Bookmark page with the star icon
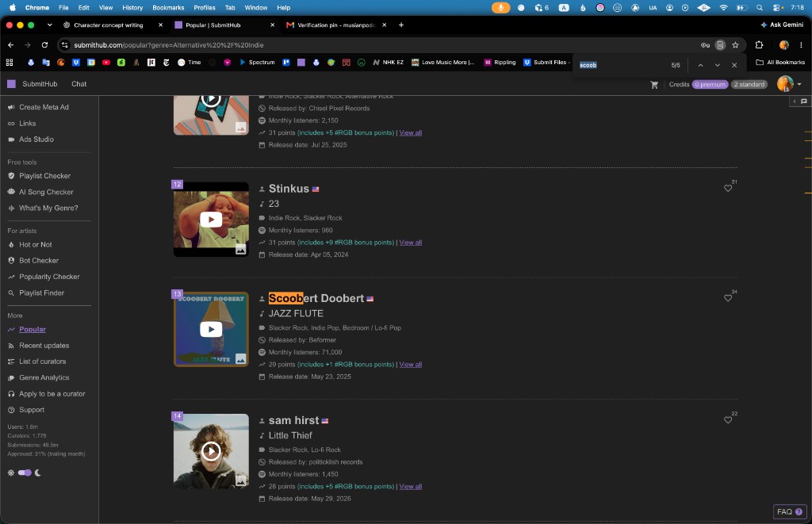This screenshot has width=812, height=524. pyautogui.click(x=735, y=45)
